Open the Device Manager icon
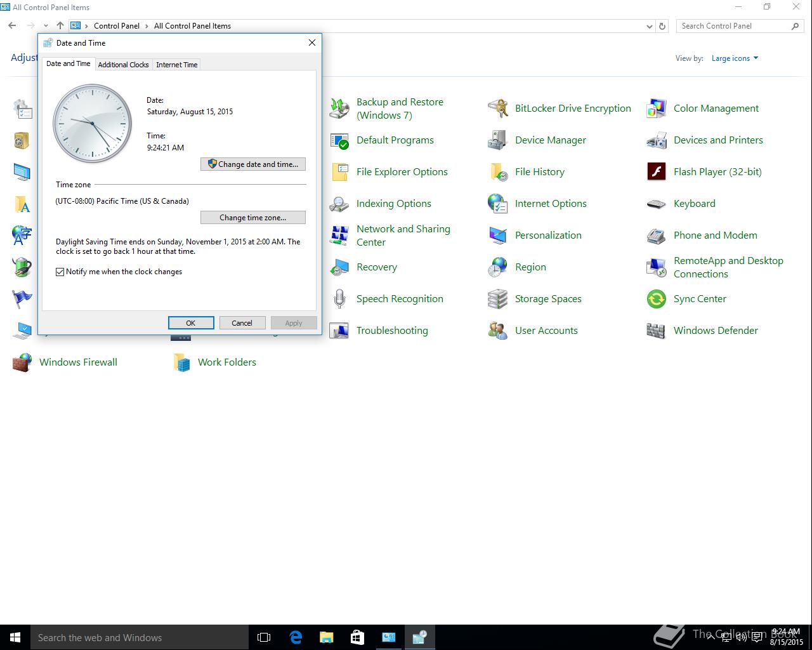 click(x=497, y=140)
